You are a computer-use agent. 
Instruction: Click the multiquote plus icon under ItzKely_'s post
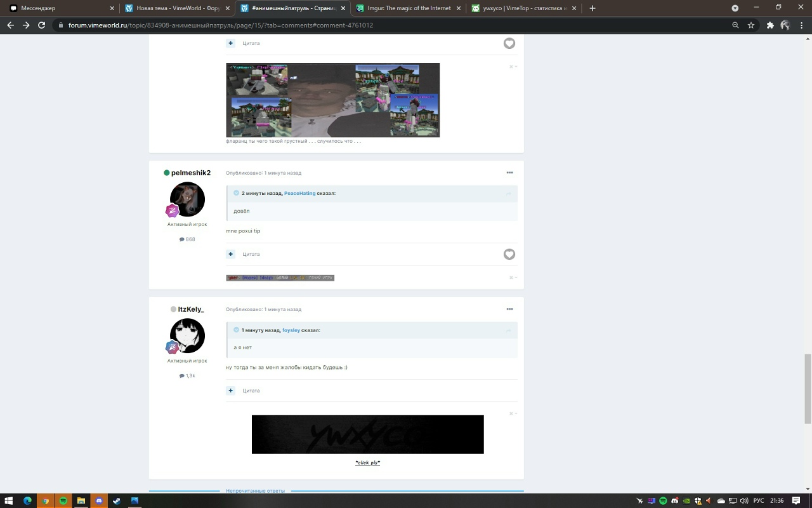231,391
